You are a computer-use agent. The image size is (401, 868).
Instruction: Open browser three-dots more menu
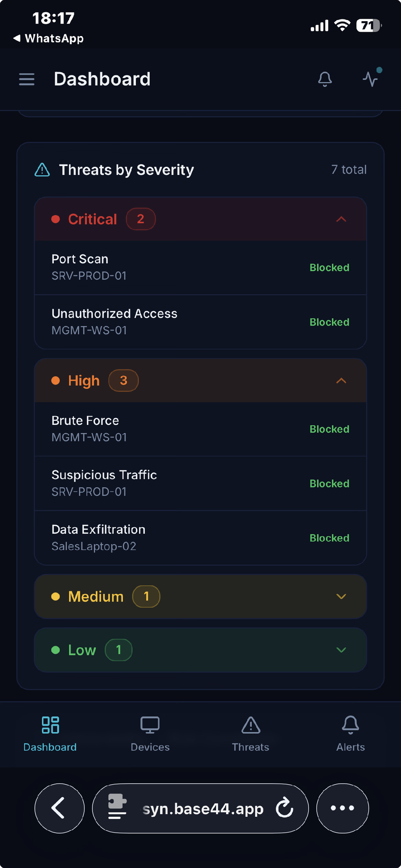point(342,808)
